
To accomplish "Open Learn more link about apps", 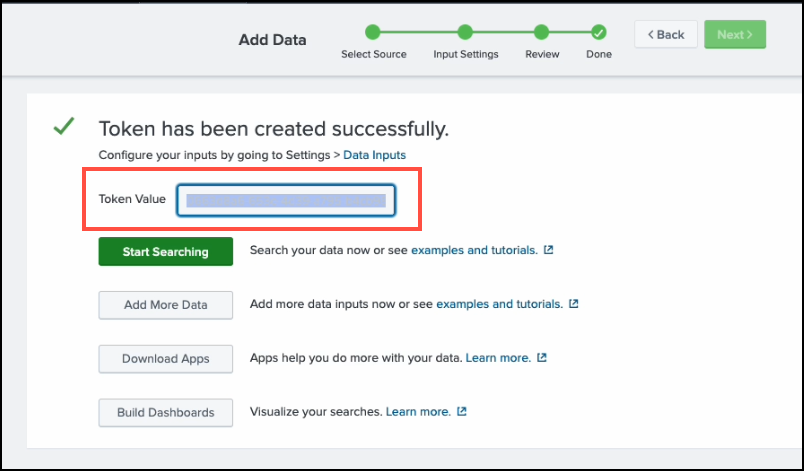I will [498, 358].
